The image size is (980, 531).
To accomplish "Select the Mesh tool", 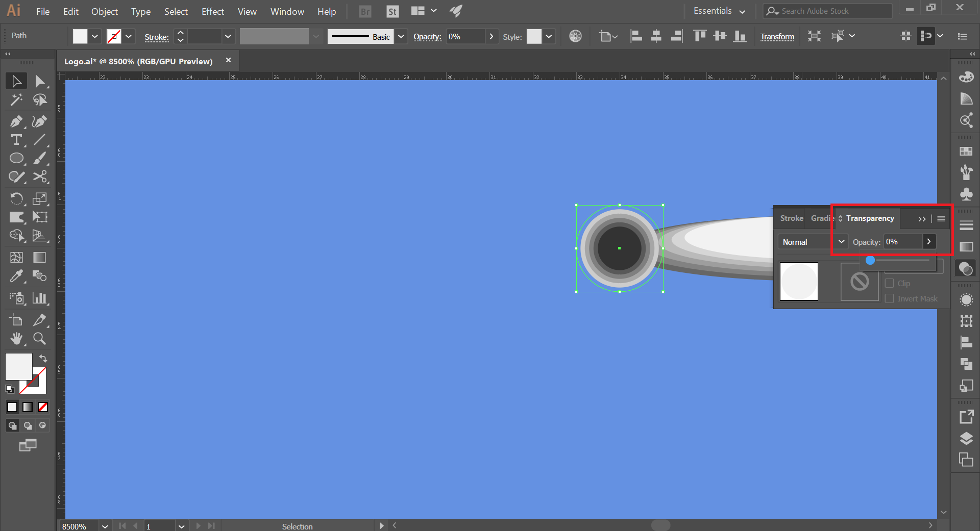I will [x=16, y=257].
